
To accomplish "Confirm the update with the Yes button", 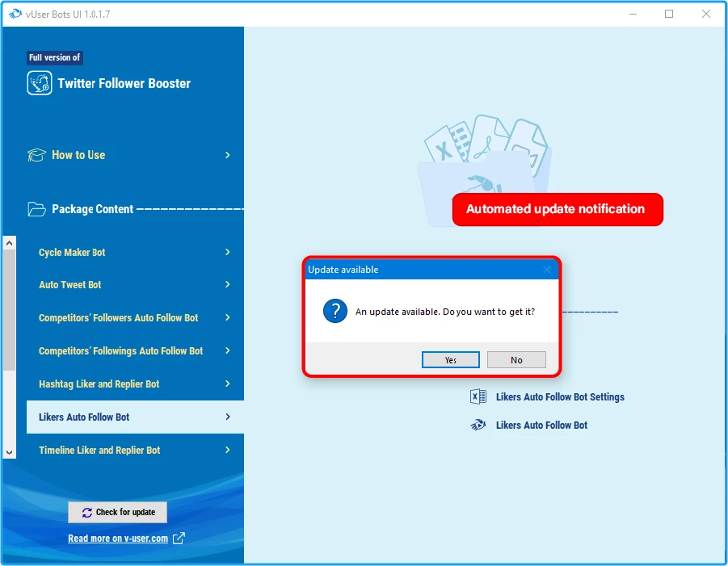I will click(450, 359).
